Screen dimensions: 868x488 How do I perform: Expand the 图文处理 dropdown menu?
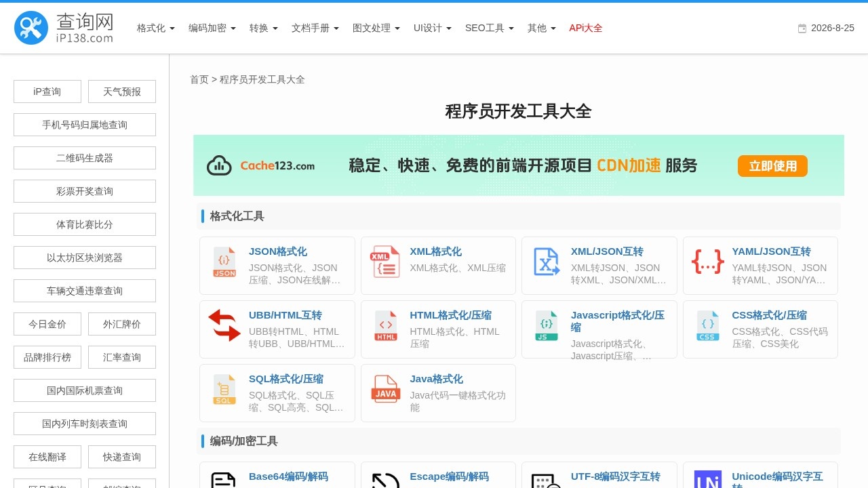(x=376, y=28)
